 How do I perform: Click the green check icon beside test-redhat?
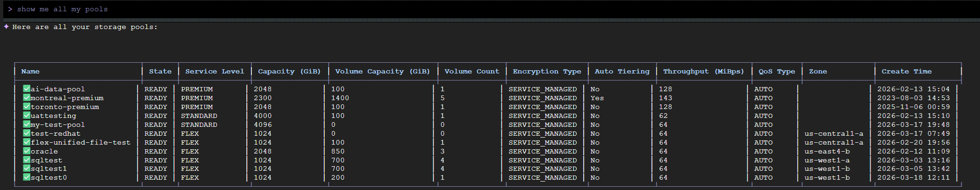[27, 133]
